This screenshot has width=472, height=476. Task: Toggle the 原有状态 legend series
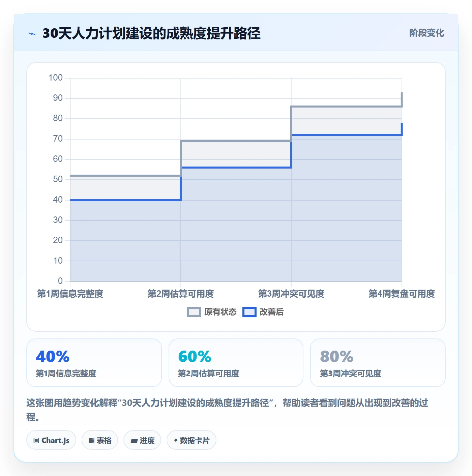point(212,312)
